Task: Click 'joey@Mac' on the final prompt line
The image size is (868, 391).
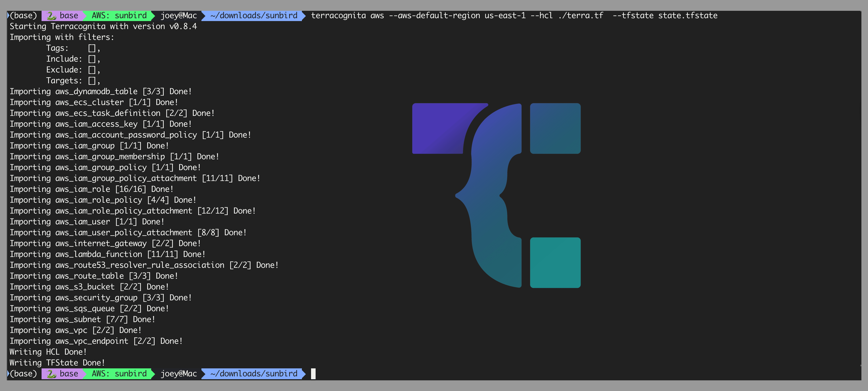Action: (179, 373)
